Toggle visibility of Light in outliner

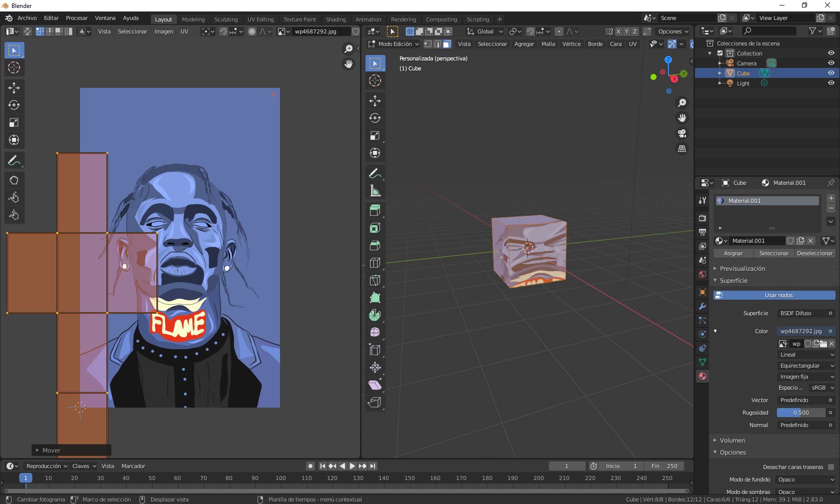coord(831,83)
